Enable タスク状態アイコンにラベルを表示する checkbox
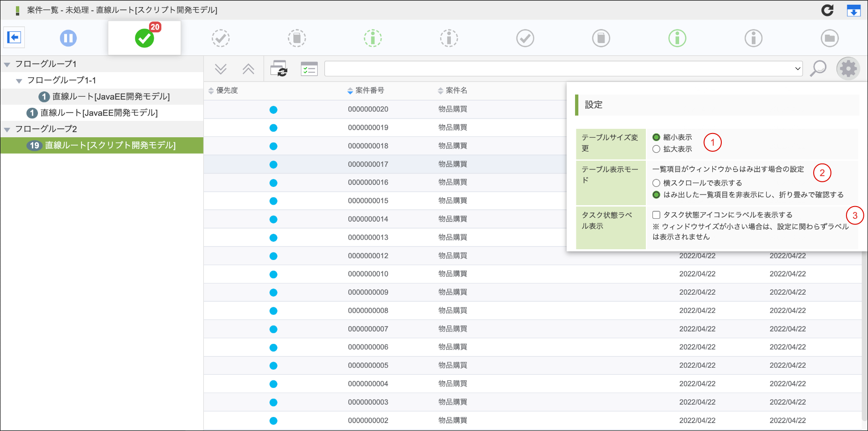This screenshot has width=868, height=431. [656, 215]
